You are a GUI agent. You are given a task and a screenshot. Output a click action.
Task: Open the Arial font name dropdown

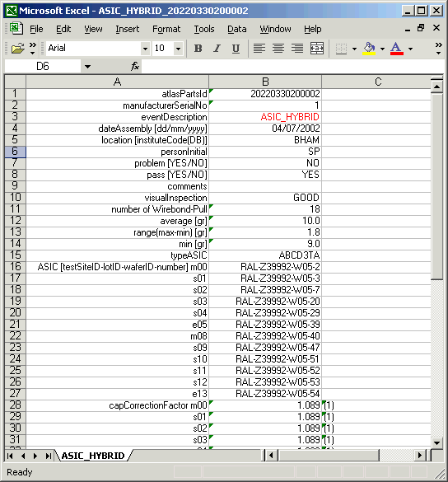(145, 49)
